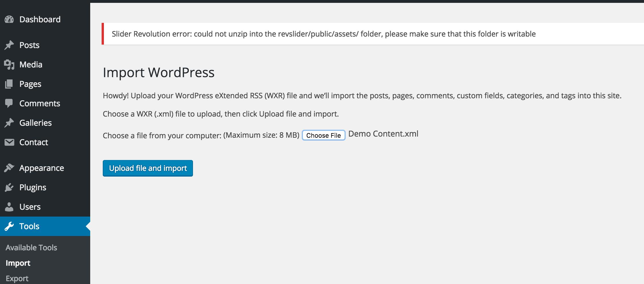Open the Import submenu under Tools
The width and height of the screenshot is (644, 284).
[18, 263]
